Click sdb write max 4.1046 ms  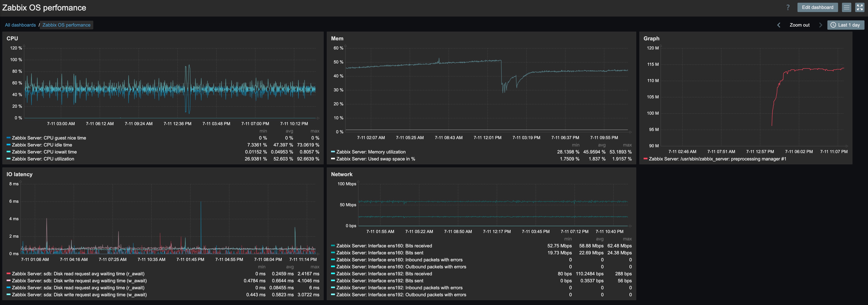tap(308, 281)
